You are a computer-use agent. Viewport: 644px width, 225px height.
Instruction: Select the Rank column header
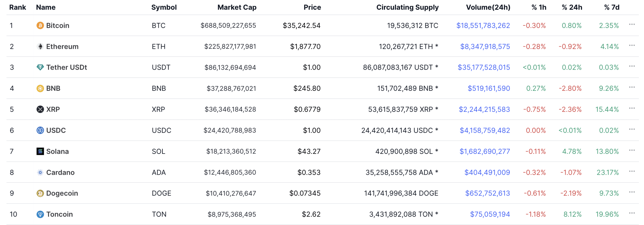17,7
